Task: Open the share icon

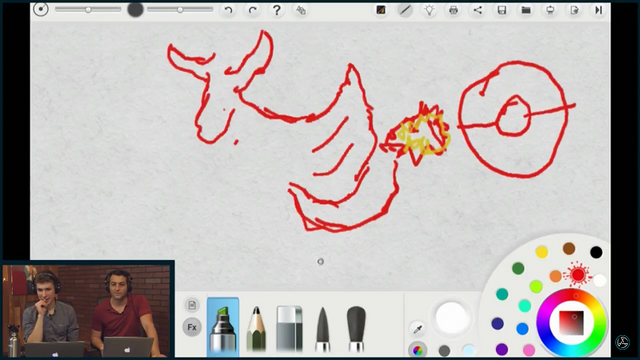Action: tap(478, 10)
